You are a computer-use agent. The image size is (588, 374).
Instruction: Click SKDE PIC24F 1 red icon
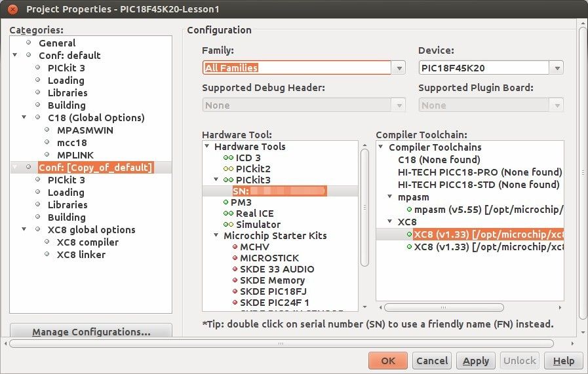235,303
